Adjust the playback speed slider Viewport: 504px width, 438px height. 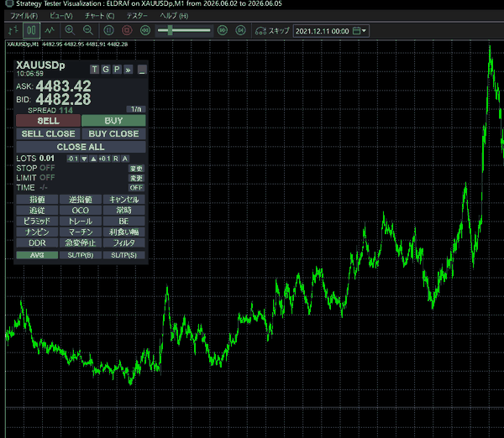click(x=170, y=30)
